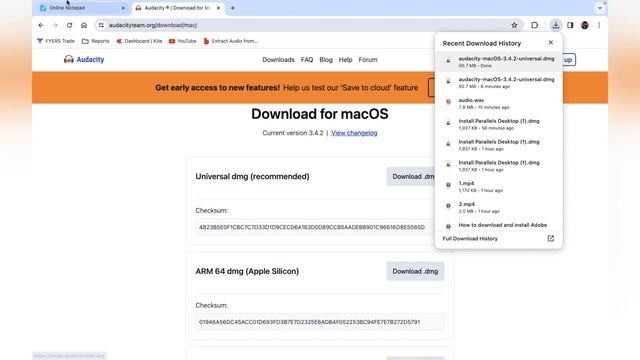Select the ARM 64 dmg checksum field
The image size is (640, 360).
320,322
